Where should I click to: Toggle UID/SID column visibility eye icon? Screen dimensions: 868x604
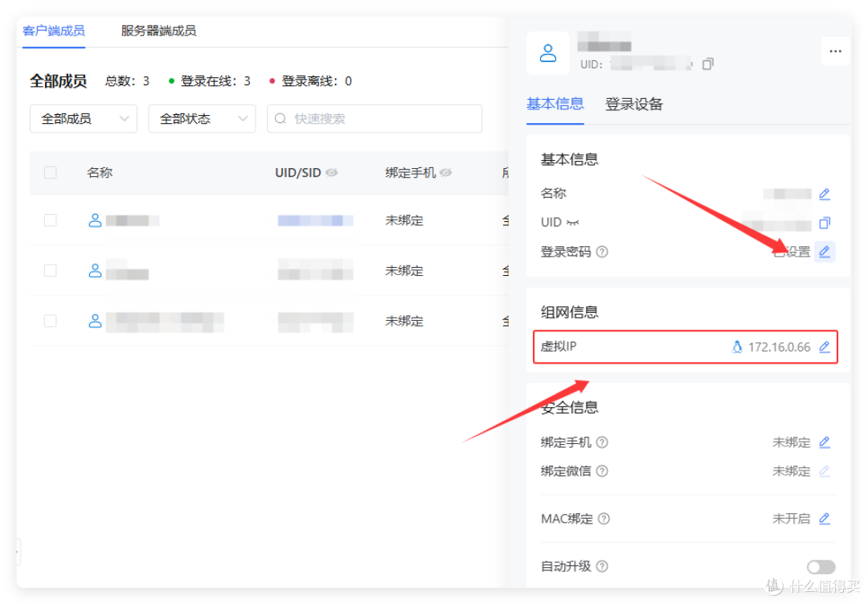tap(332, 172)
